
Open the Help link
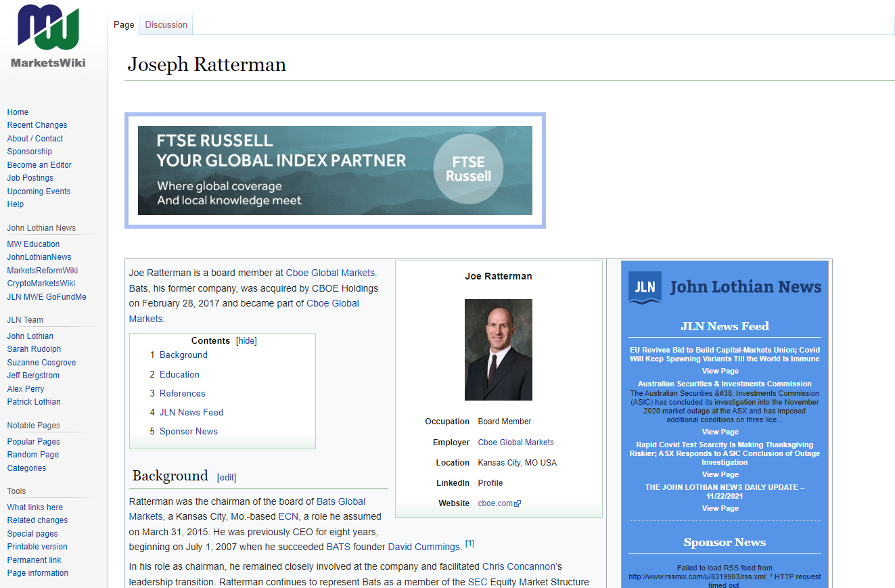point(16,204)
